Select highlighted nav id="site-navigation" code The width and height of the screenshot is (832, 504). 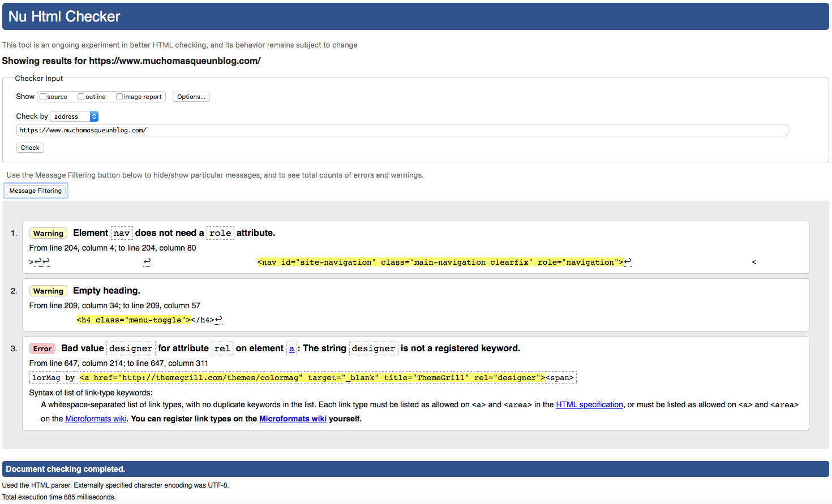(440, 262)
